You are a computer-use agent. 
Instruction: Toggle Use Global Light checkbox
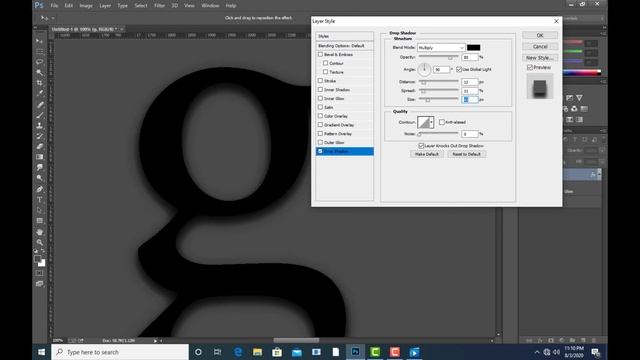459,69
